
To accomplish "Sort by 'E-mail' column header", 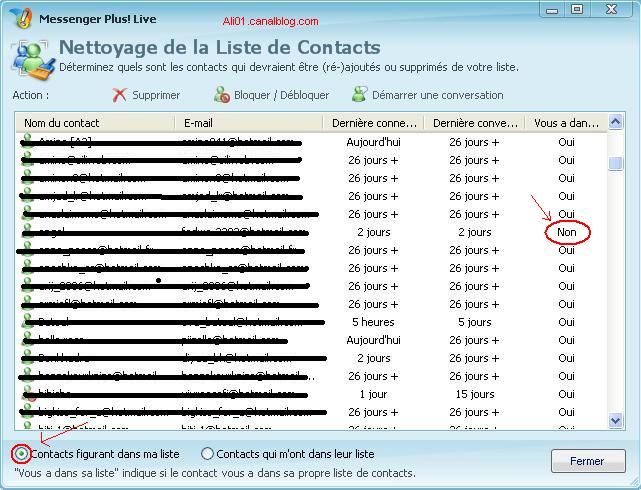I will [x=249, y=123].
